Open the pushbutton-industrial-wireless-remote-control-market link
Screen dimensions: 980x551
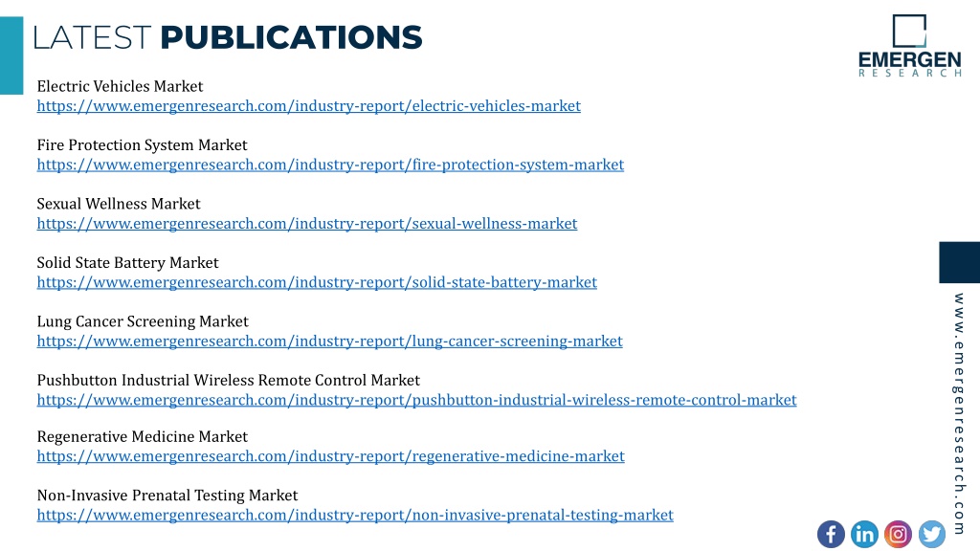(x=417, y=399)
